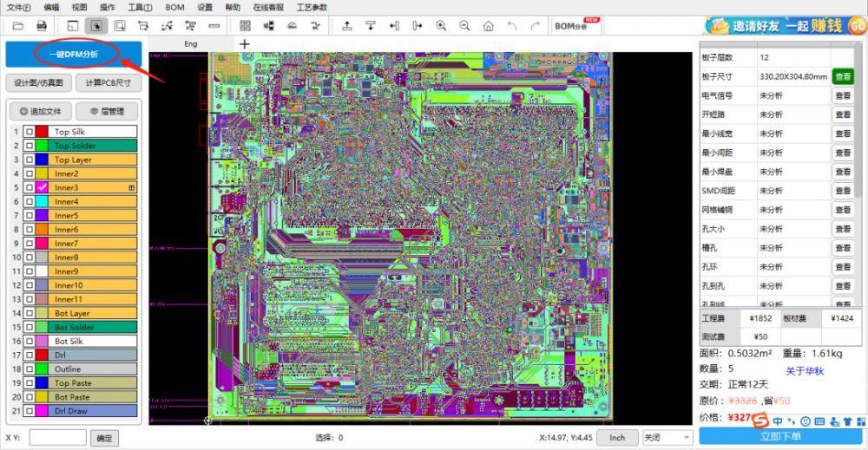Open the 工艺参数 menu
This screenshot has width=868, height=450.
coord(312,7)
